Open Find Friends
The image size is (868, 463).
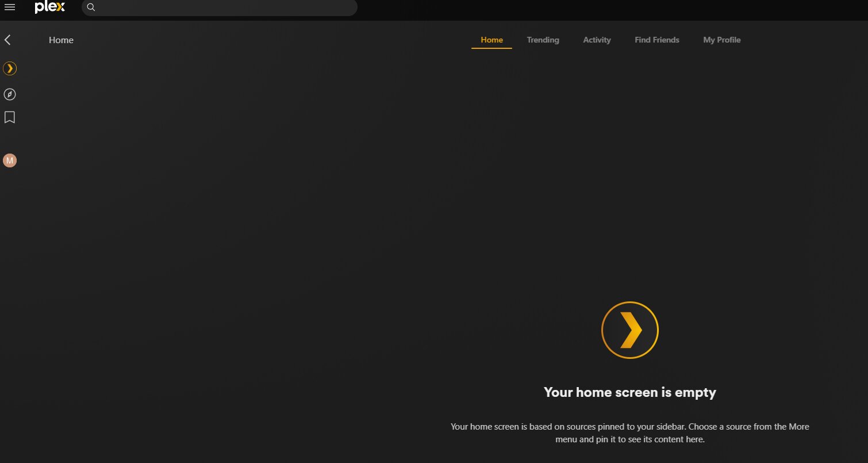pyautogui.click(x=656, y=40)
